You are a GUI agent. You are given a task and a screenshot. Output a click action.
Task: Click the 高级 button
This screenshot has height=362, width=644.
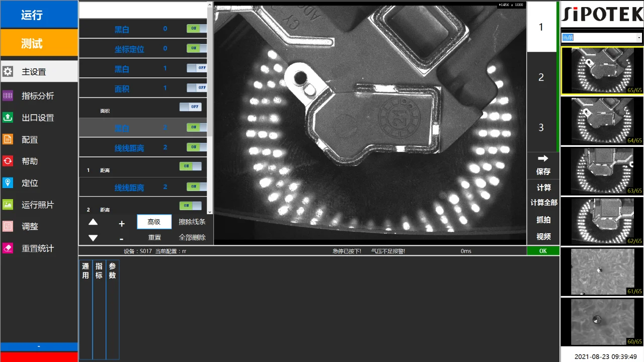[154, 222]
